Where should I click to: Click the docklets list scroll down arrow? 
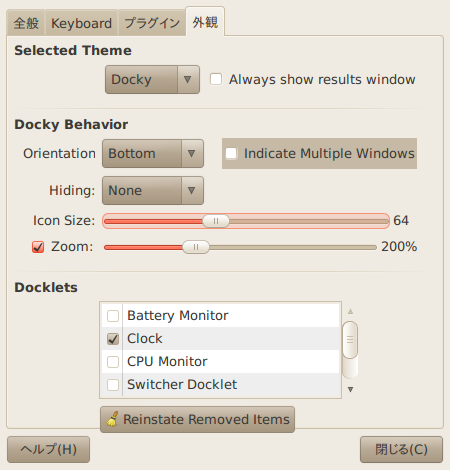pyautogui.click(x=350, y=389)
